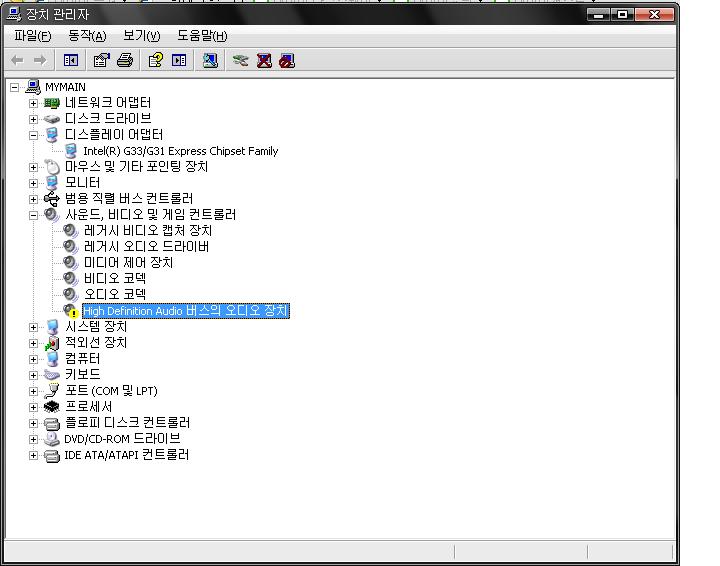Select the 키보드 category label
Image resolution: width=720 pixels, height=566 pixels.
[83, 375]
